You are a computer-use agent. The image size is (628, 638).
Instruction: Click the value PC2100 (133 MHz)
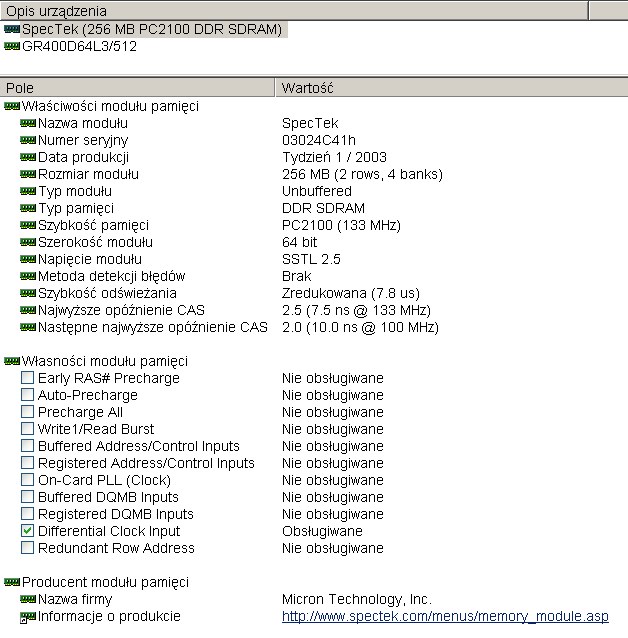coord(341,225)
